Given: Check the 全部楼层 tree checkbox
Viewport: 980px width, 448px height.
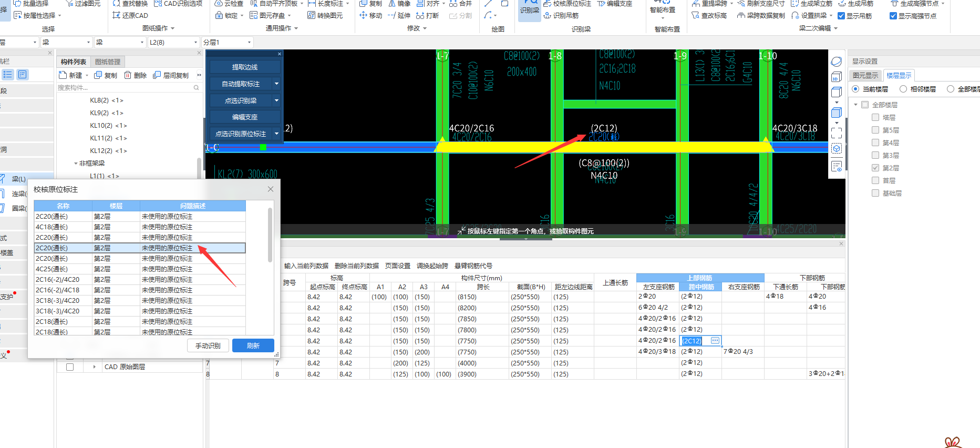Looking at the screenshot, I should pyautogui.click(x=865, y=105).
